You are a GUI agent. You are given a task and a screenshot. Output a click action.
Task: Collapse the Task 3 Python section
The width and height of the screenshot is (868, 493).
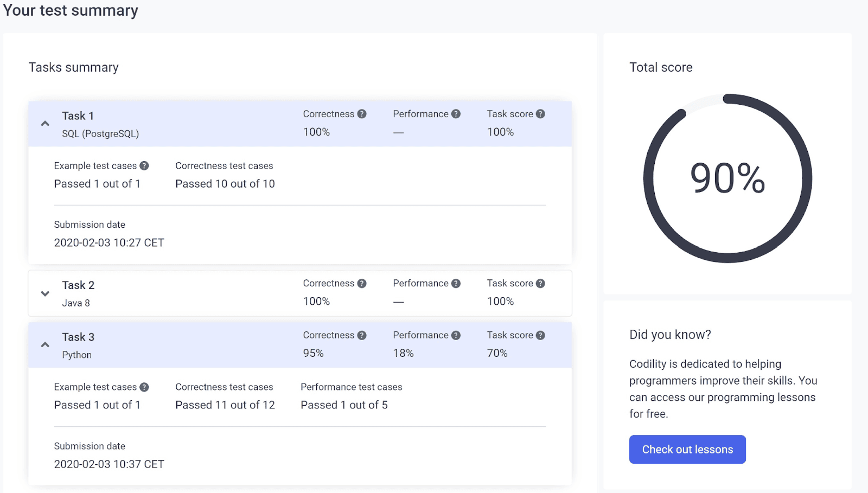[45, 345]
